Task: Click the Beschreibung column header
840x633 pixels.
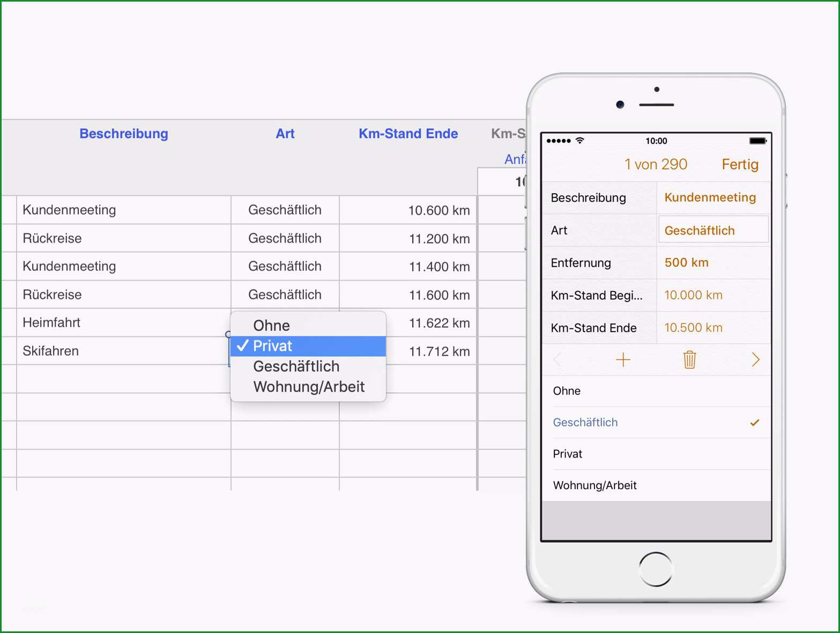Action: pyautogui.click(x=124, y=134)
